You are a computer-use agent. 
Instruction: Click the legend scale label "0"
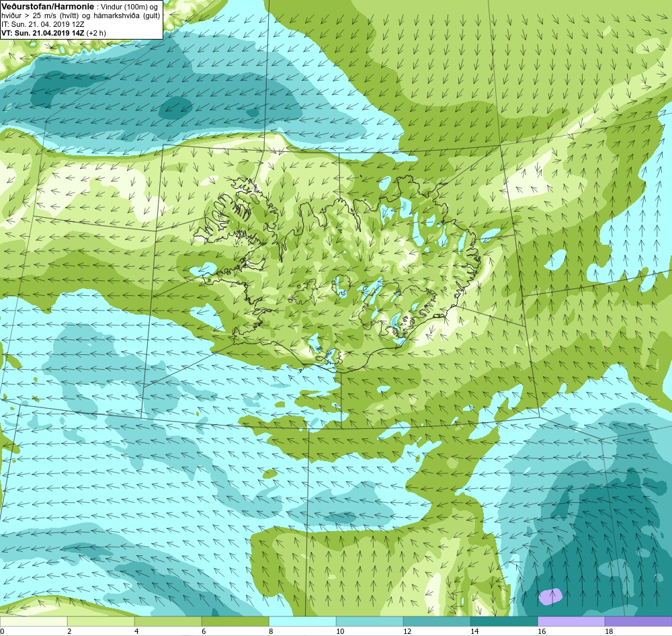(x=2, y=631)
